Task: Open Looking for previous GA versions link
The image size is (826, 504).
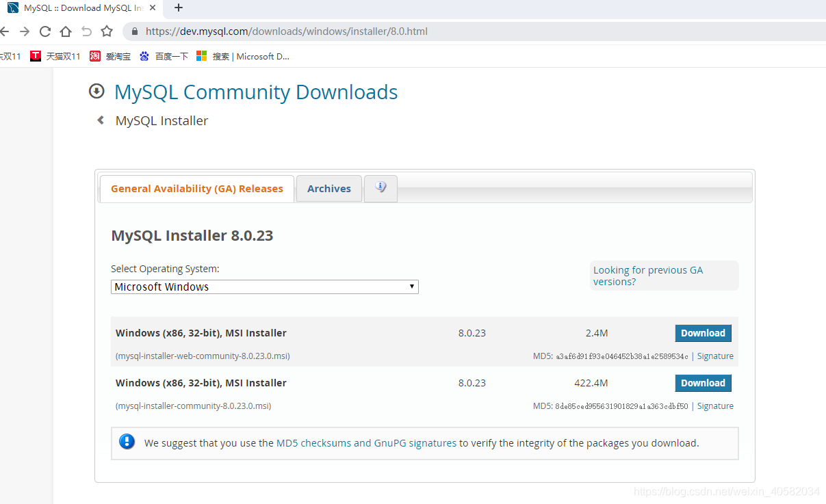Action: click(648, 276)
